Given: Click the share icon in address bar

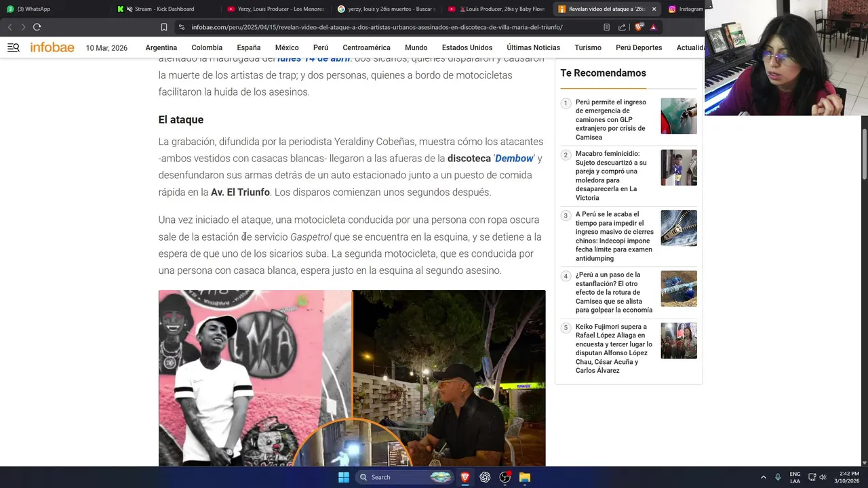Looking at the screenshot, I should pos(622,27).
